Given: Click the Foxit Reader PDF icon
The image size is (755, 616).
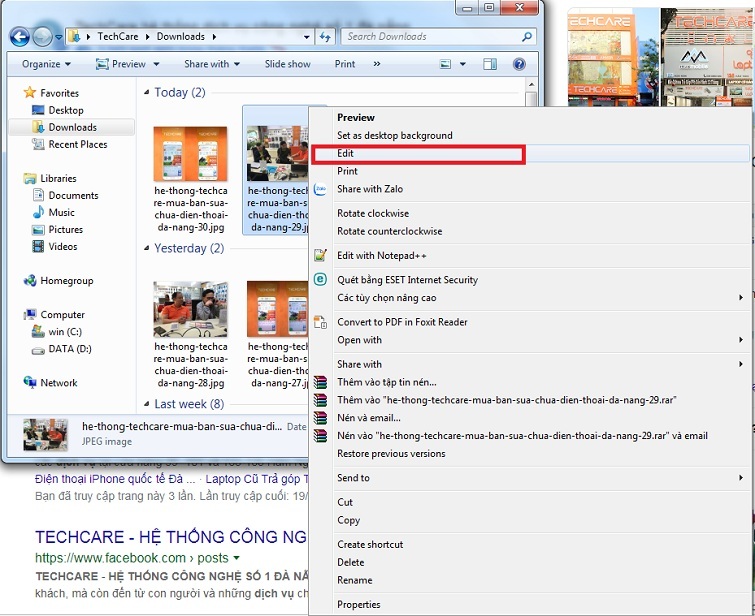Looking at the screenshot, I should (320, 322).
